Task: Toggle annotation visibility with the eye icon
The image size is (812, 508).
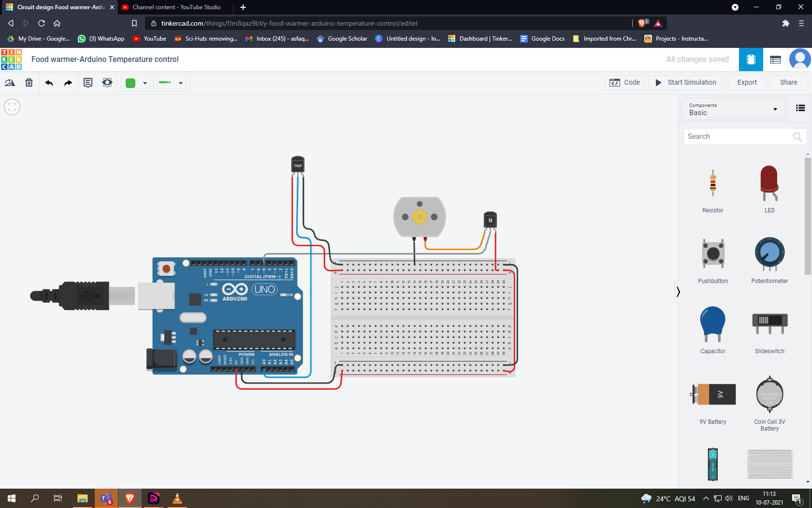Action: point(107,82)
